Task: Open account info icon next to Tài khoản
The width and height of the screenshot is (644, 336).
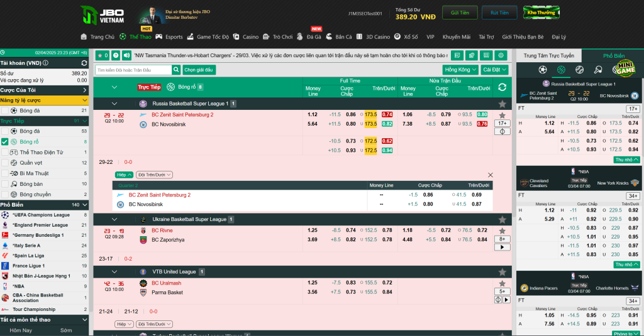Action: tap(45, 63)
